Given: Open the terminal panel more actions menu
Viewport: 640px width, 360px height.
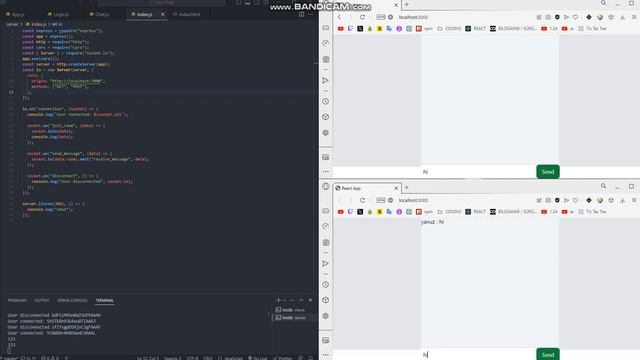Looking at the screenshot, I should [x=292, y=300].
